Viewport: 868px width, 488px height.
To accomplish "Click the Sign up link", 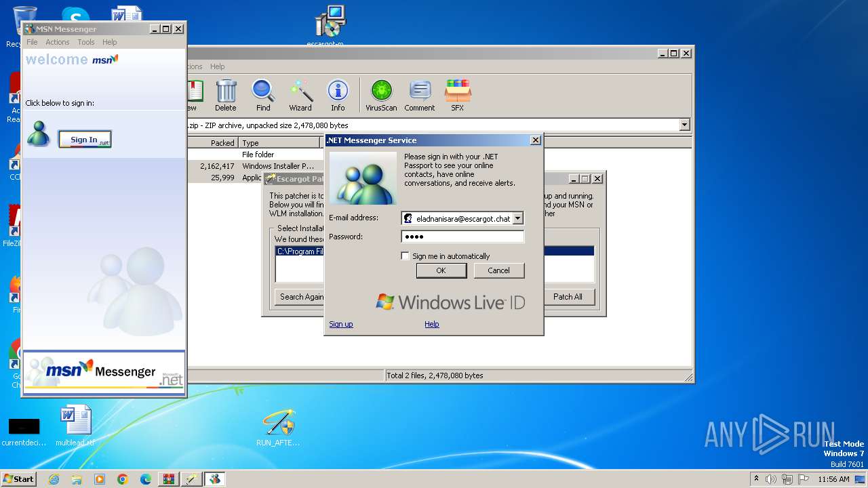I will click(341, 324).
